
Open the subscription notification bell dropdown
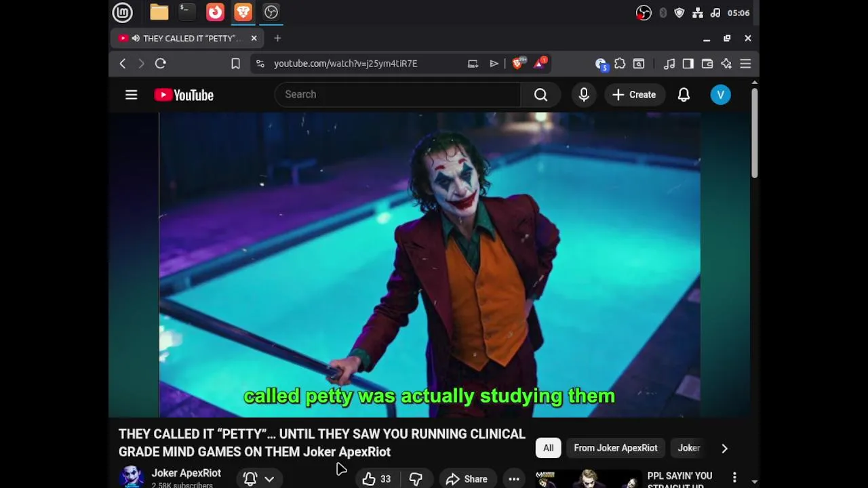click(259, 479)
